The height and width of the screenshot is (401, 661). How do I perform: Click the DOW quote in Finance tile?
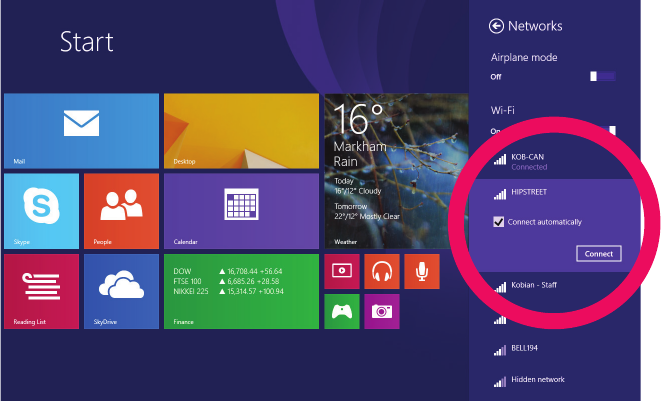228,271
